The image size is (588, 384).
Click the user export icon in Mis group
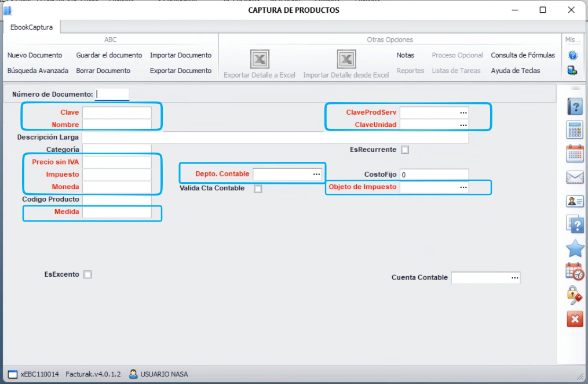click(x=572, y=70)
